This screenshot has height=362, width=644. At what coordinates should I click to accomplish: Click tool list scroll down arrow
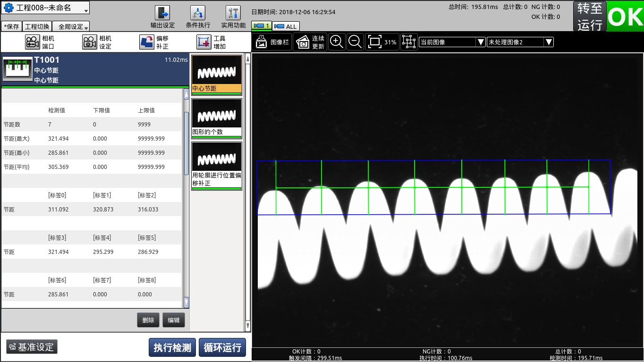click(248, 325)
